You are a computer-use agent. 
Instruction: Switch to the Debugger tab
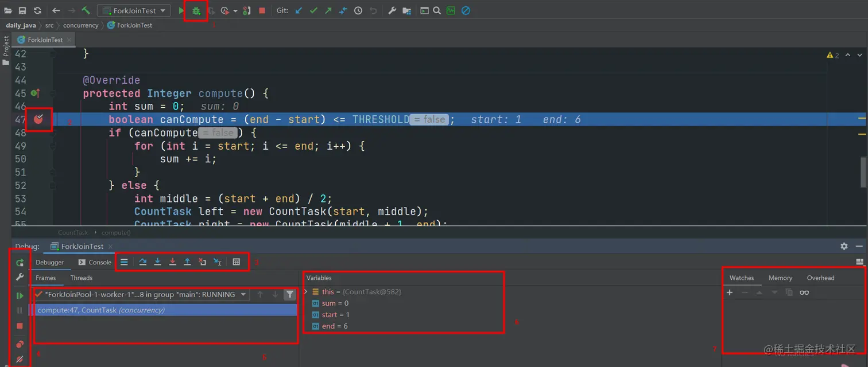50,262
